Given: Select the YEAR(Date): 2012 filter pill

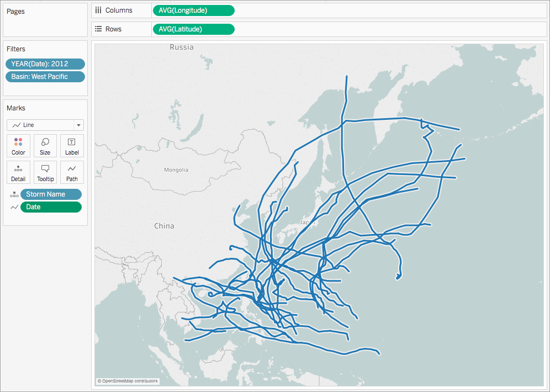Looking at the screenshot, I should [45, 64].
